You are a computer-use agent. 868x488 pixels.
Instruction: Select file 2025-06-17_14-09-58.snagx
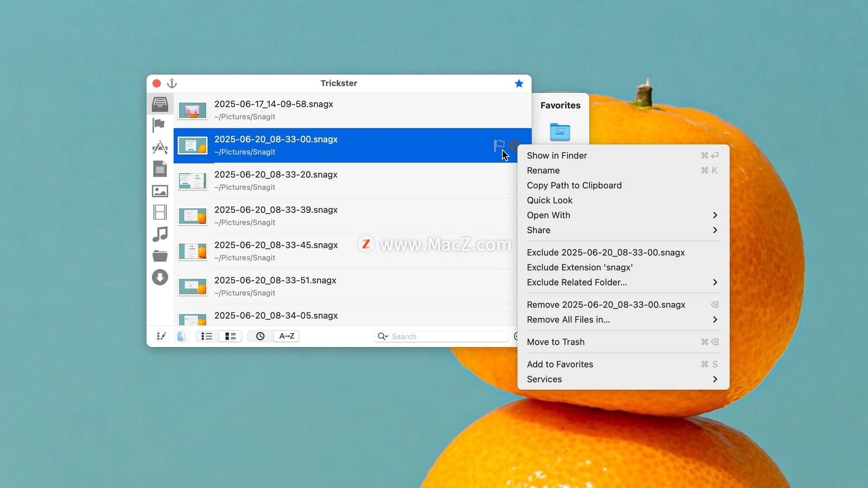pos(353,110)
